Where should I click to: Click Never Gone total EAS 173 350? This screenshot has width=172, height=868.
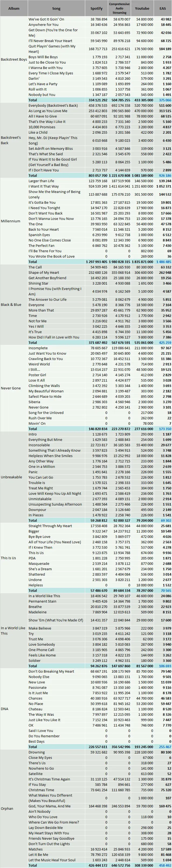(165, 429)
